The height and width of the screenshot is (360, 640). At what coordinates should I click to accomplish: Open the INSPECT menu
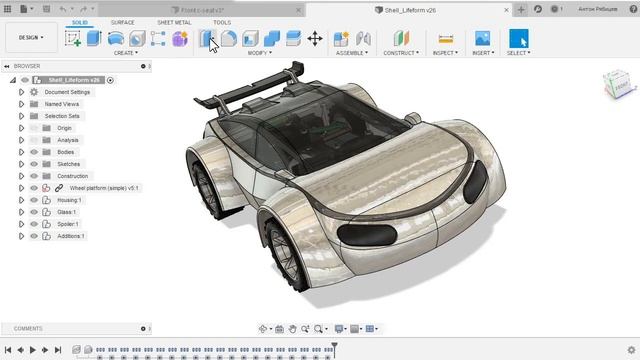pos(445,53)
